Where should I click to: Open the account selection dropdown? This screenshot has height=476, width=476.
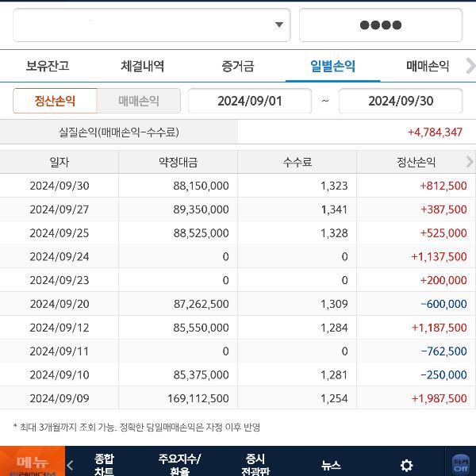152,25
